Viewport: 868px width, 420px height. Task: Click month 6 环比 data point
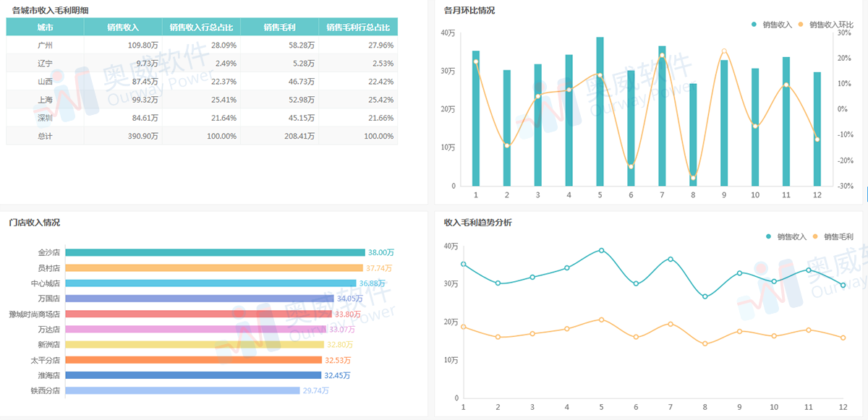(x=631, y=167)
